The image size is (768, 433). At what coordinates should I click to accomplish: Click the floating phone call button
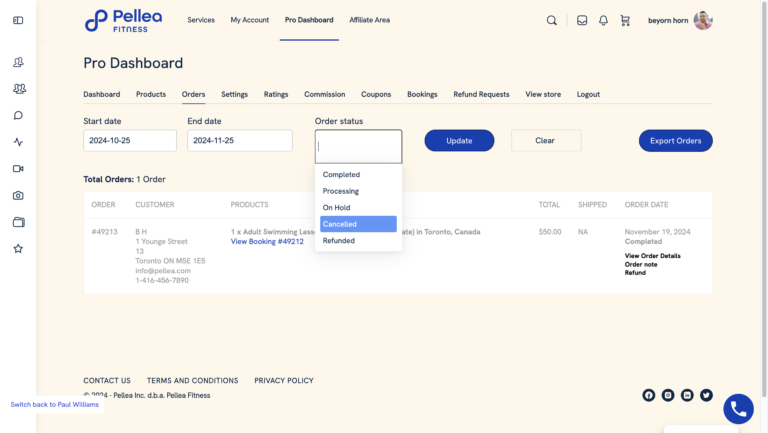(738, 409)
